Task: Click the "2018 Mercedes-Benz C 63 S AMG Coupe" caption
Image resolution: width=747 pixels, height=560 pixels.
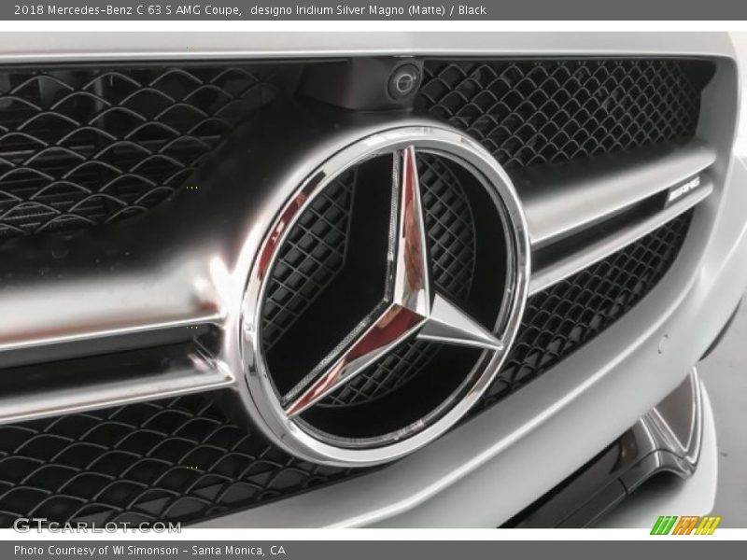Action: tap(127, 10)
